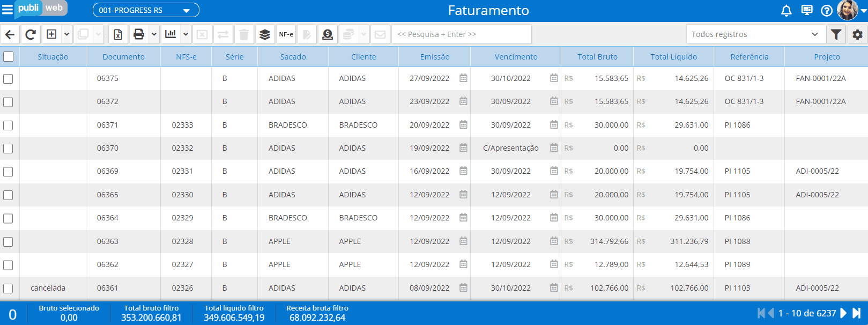
Task: Open the hamburger main menu
Action: point(7,10)
